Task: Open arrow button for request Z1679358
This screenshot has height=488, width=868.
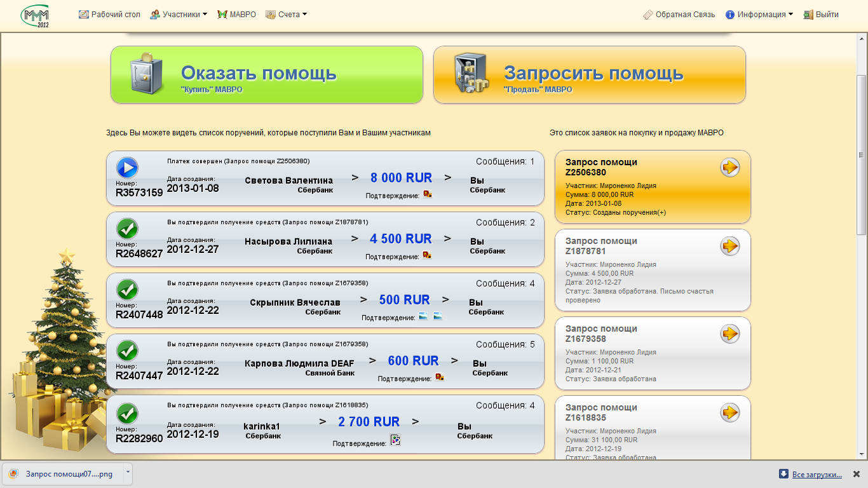Action: tap(730, 334)
